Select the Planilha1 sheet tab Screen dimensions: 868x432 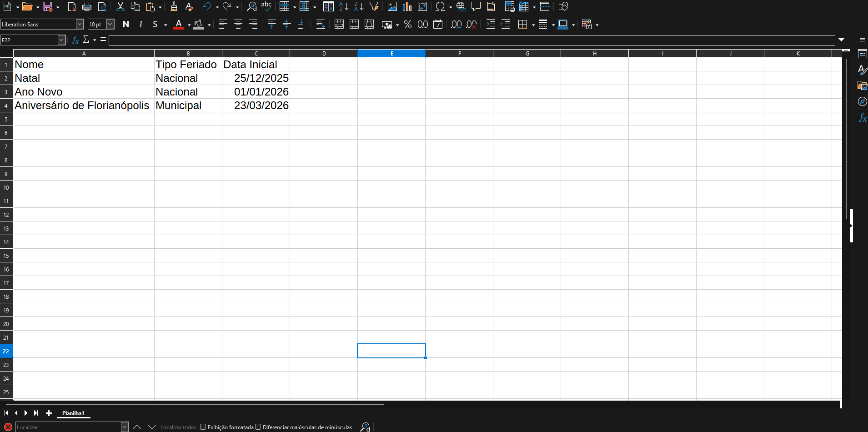coord(73,413)
